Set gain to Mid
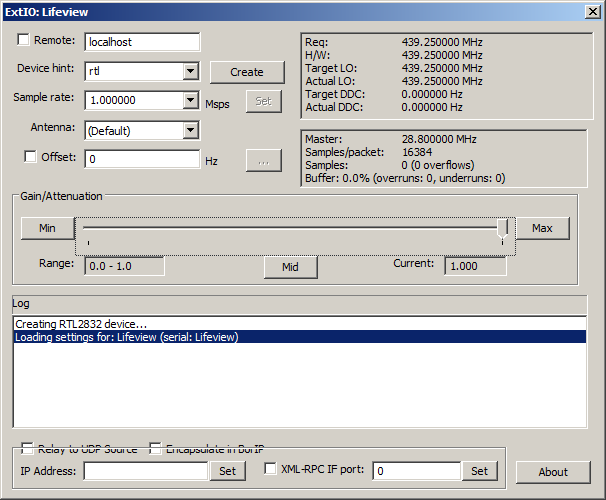The height and width of the screenshot is (500, 606). [290, 267]
